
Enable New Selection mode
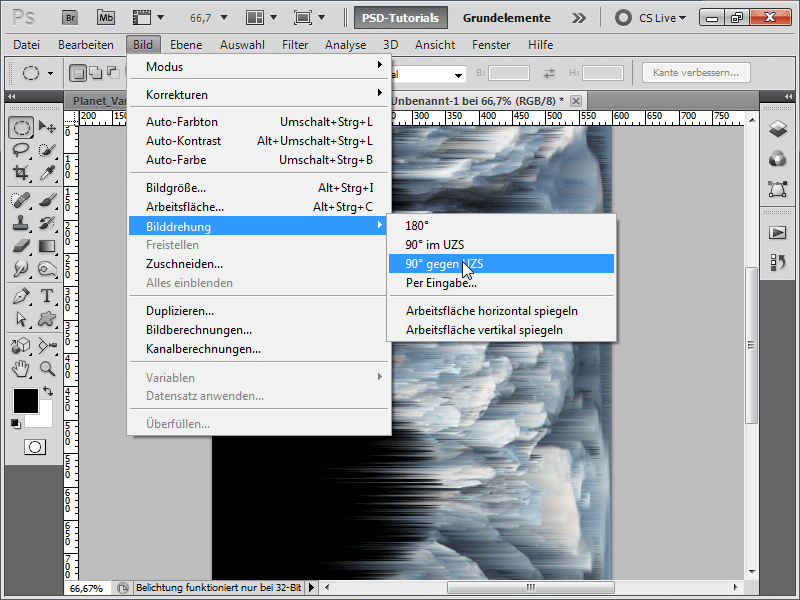78,73
